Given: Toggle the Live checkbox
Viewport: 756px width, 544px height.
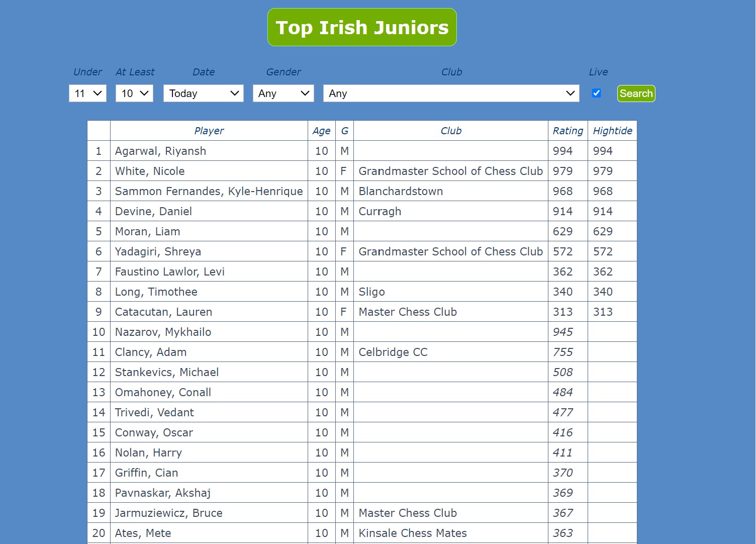Looking at the screenshot, I should click(x=597, y=93).
